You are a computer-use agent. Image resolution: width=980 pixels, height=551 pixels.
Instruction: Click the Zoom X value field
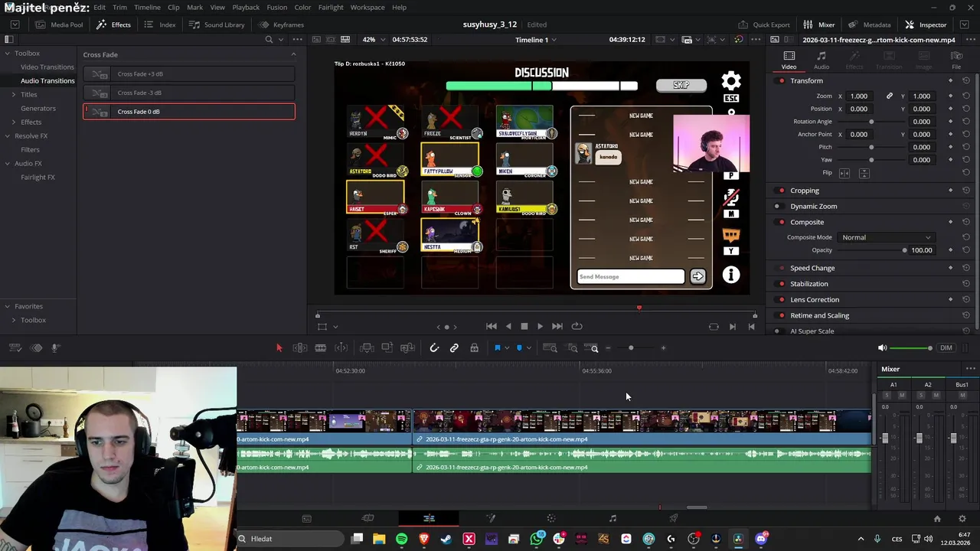861,96
